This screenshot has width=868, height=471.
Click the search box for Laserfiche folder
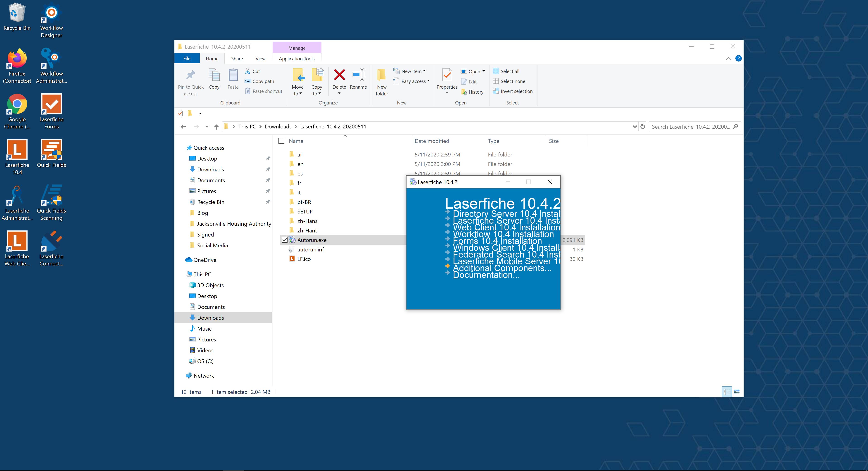(691, 127)
